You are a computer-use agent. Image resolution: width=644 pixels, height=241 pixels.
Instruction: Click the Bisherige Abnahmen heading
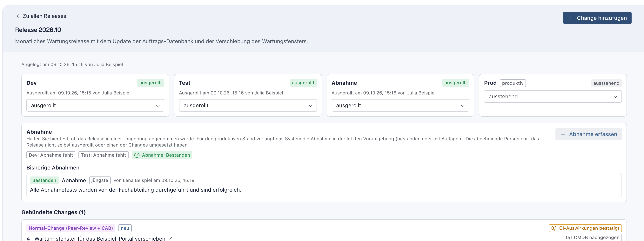53,168
